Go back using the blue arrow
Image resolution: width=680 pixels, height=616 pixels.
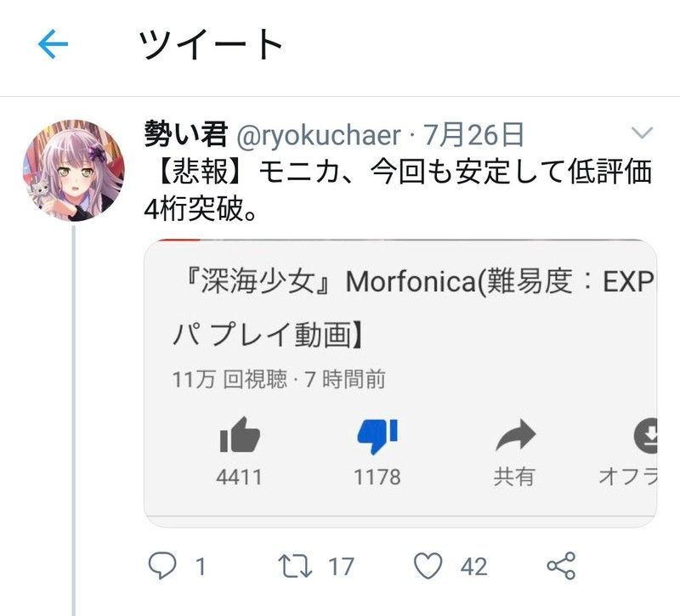pyautogui.click(x=53, y=44)
